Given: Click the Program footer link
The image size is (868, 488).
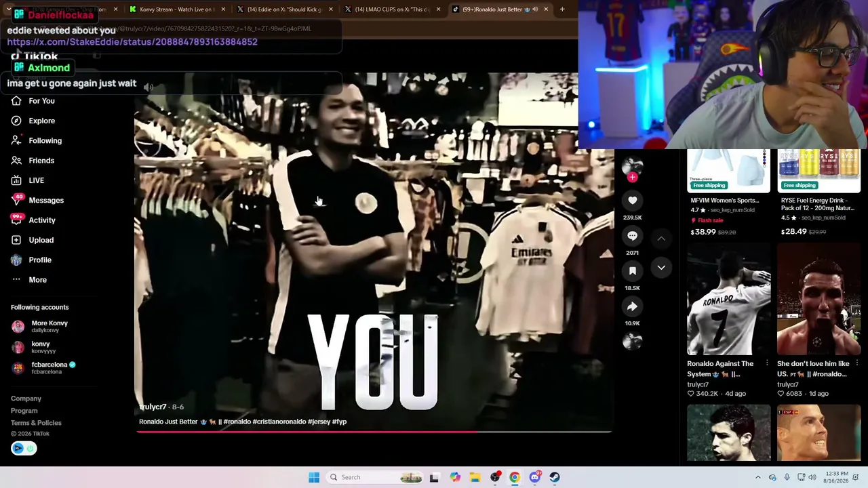Looking at the screenshot, I should pyautogui.click(x=24, y=411).
